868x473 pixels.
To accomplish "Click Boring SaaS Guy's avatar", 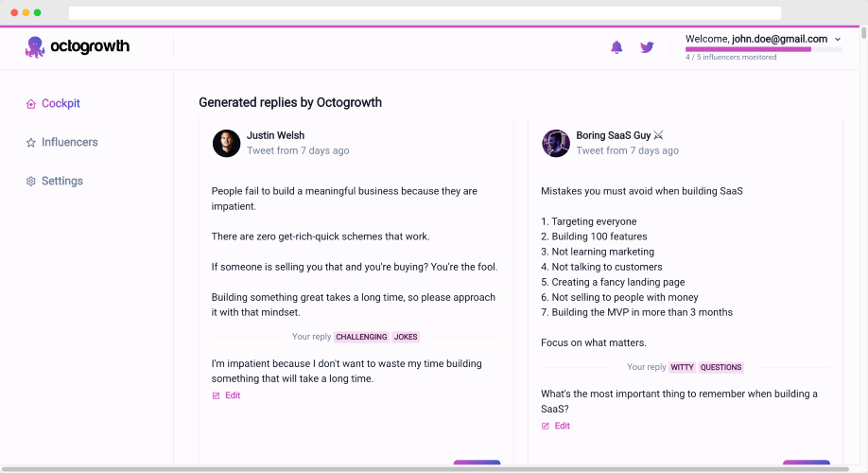I will [556, 144].
